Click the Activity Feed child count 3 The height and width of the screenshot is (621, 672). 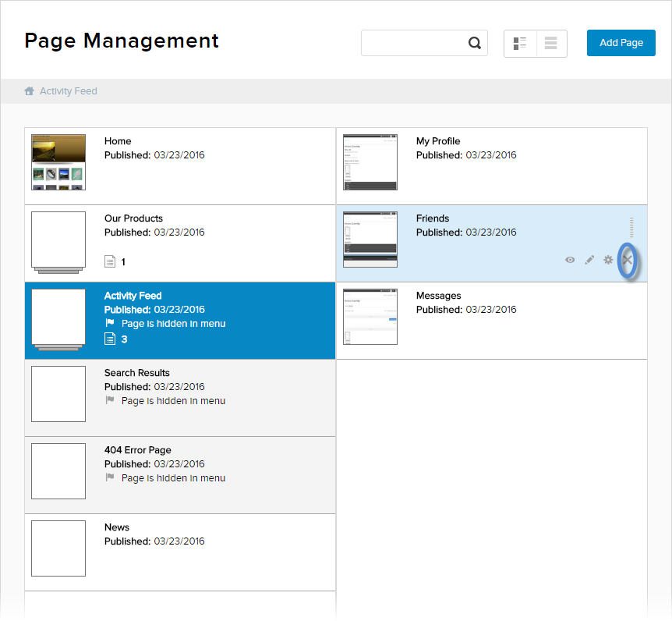[x=124, y=339]
